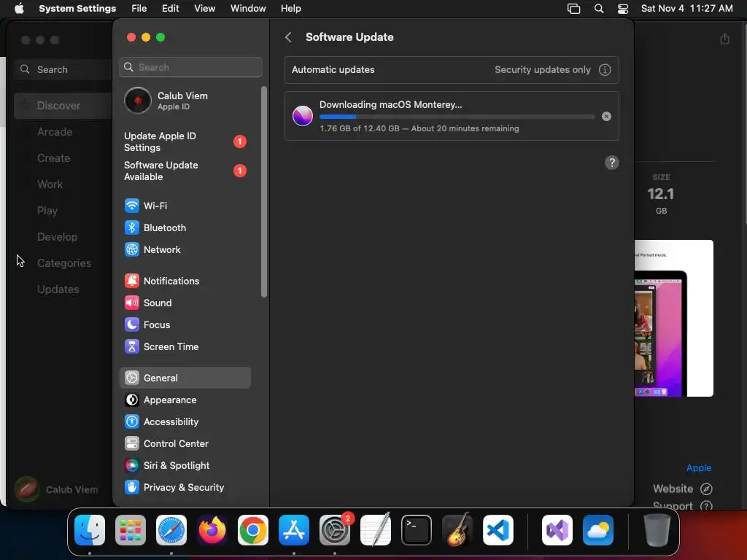Launch Safari from the Dock

pyautogui.click(x=171, y=530)
